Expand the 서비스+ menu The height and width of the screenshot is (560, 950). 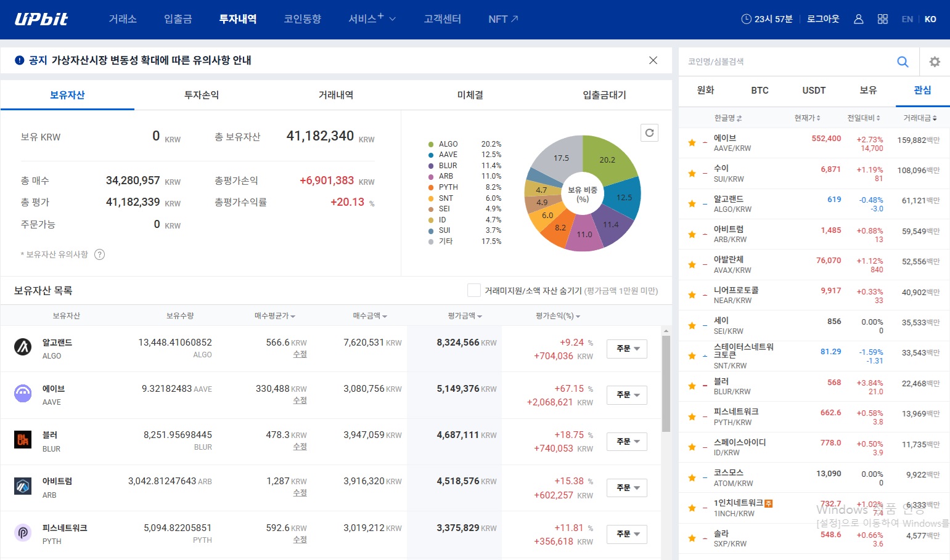click(x=372, y=19)
